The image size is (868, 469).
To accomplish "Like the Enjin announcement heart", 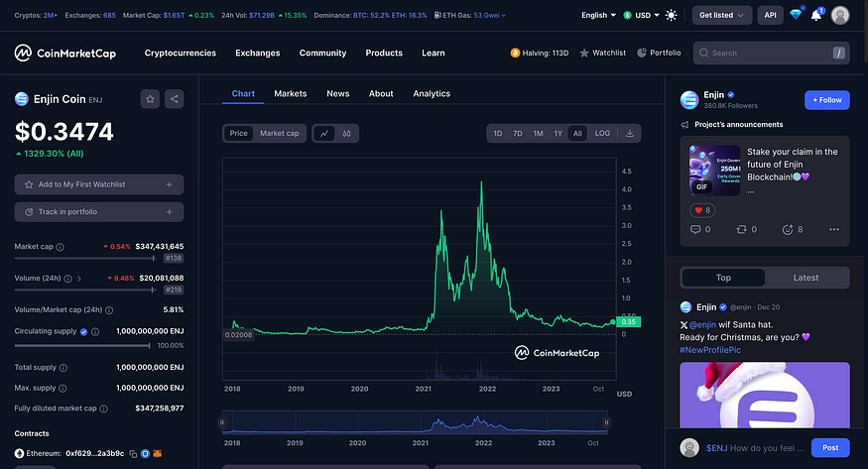I will [x=702, y=210].
